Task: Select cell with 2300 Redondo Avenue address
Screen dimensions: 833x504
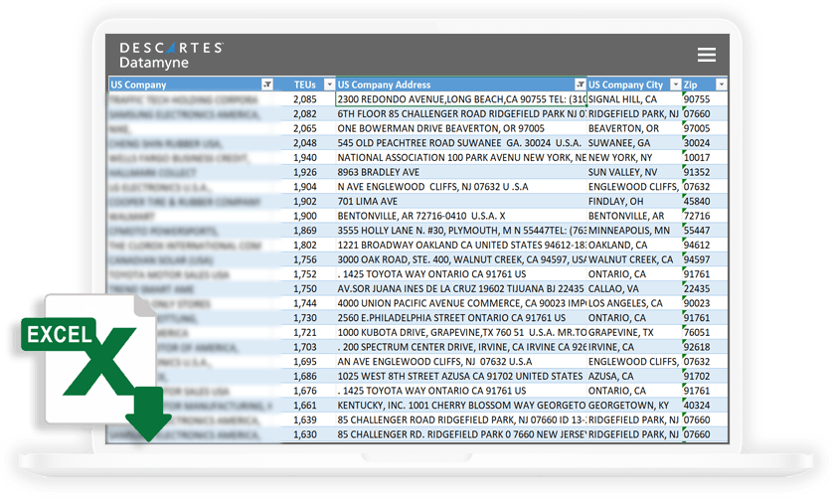Action: click(459, 99)
